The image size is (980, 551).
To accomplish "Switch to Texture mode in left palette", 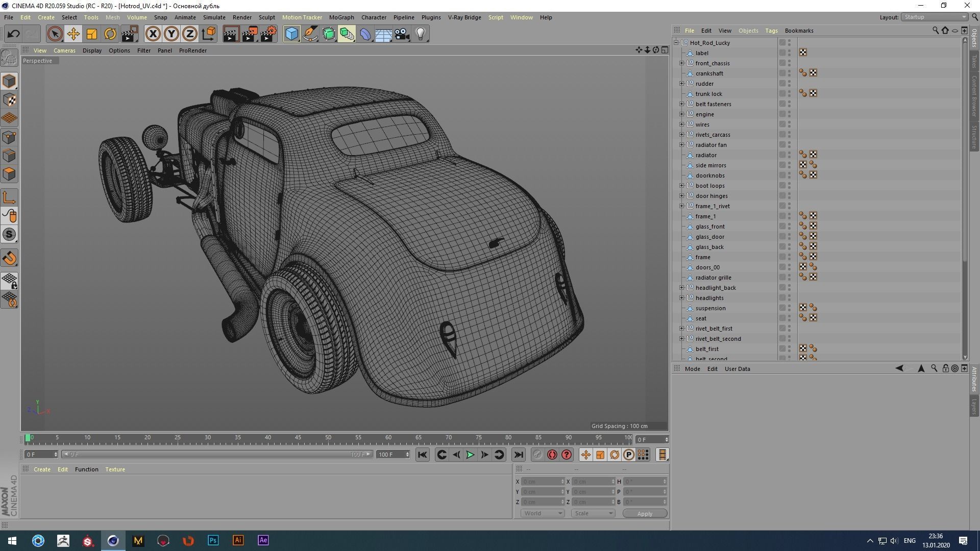I will [9, 100].
